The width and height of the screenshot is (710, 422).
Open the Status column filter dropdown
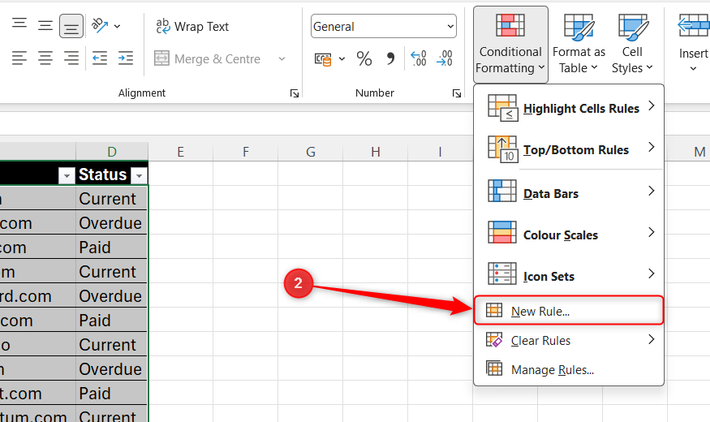tap(139, 176)
